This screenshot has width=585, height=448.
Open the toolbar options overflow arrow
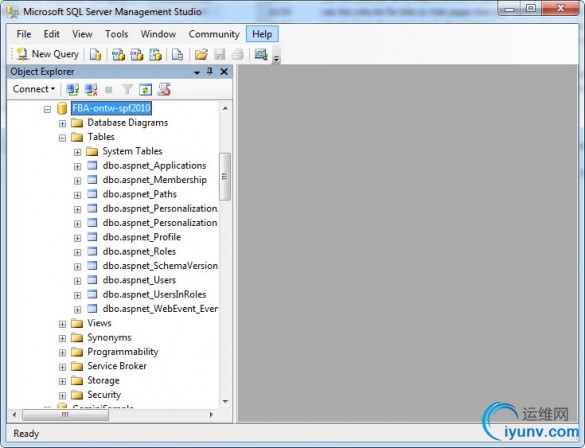pyautogui.click(x=276, y=59)
